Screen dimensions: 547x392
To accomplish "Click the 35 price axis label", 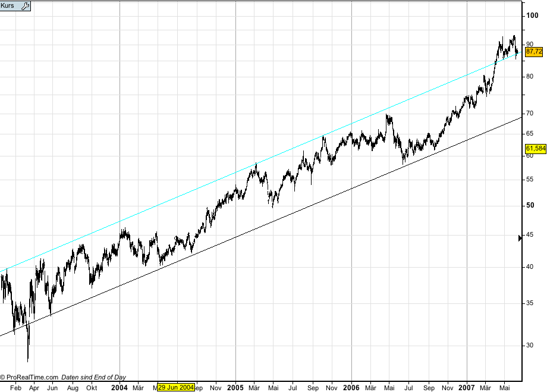I will [530, 303].
